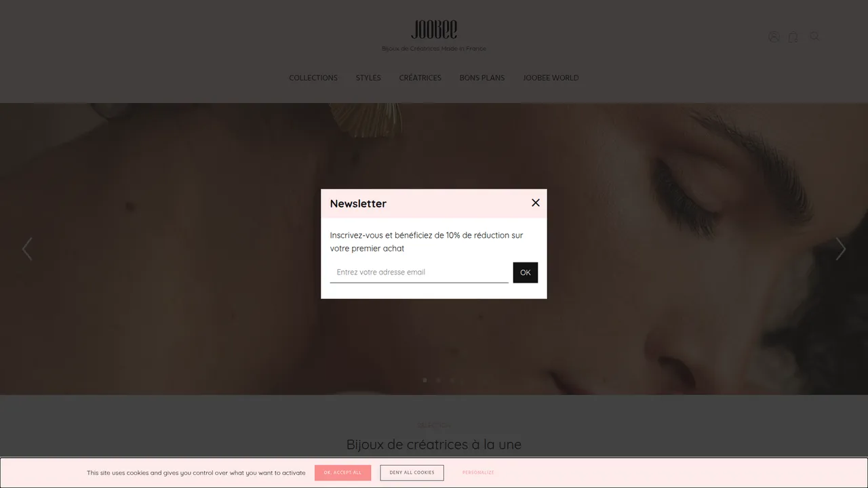Open the shopping bag icon
Viewport: 868px width, 488px height.
tap(793, 37)
